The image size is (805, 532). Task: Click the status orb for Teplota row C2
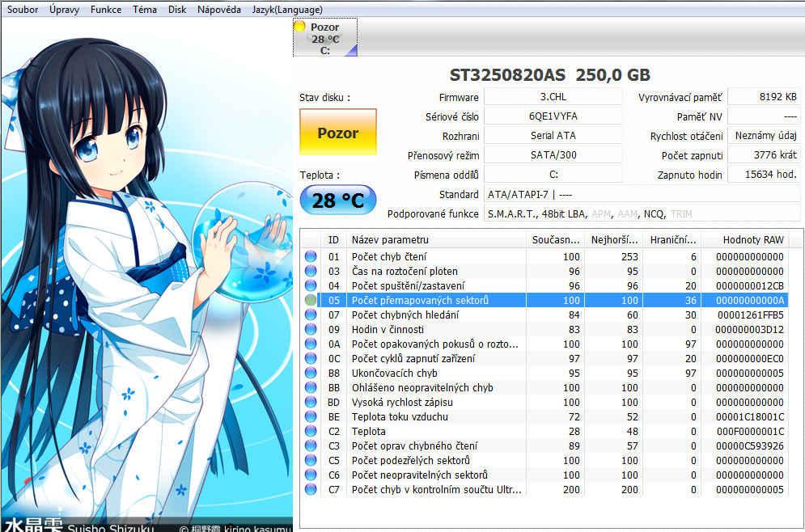coord(311,431)
